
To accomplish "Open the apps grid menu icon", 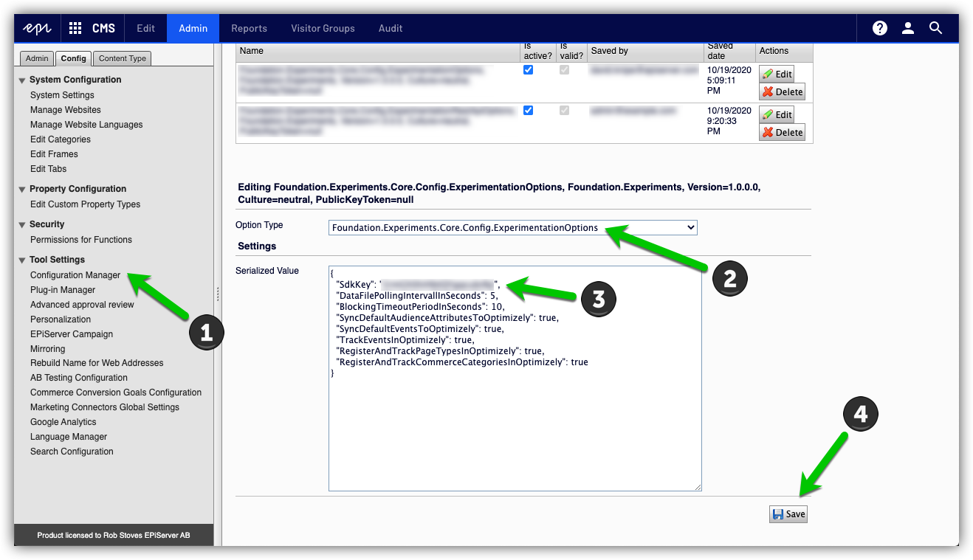I will point(75,28).
